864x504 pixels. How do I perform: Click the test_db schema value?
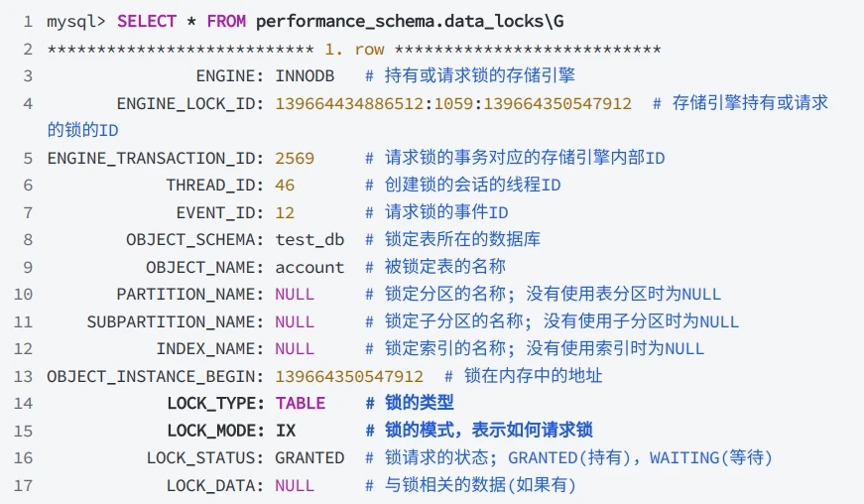point(309,240)
